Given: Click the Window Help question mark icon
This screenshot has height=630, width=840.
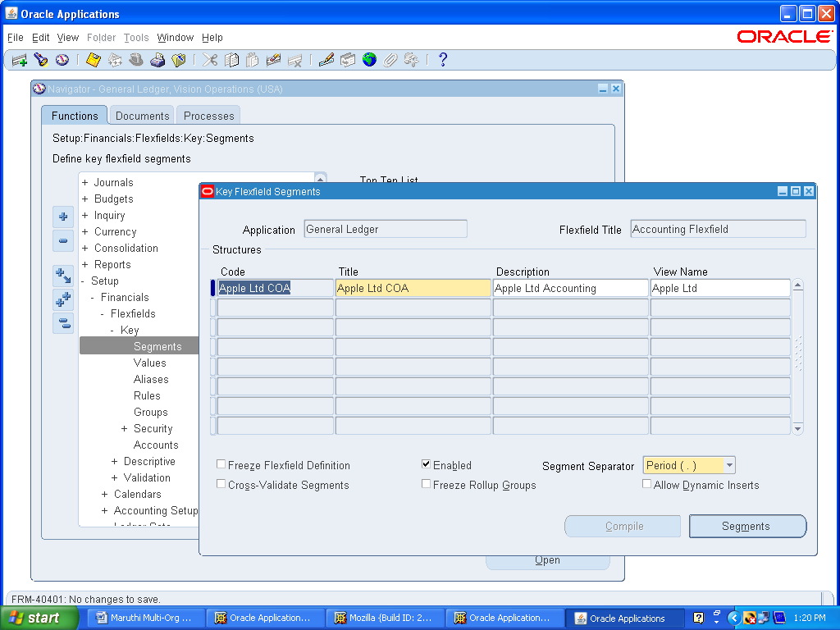Looking at the screenshot, I should click(x=443, y=59).
